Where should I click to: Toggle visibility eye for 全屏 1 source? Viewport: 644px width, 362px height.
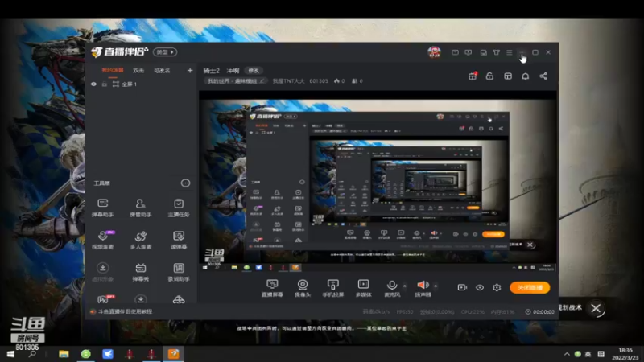tap(93, 84)
